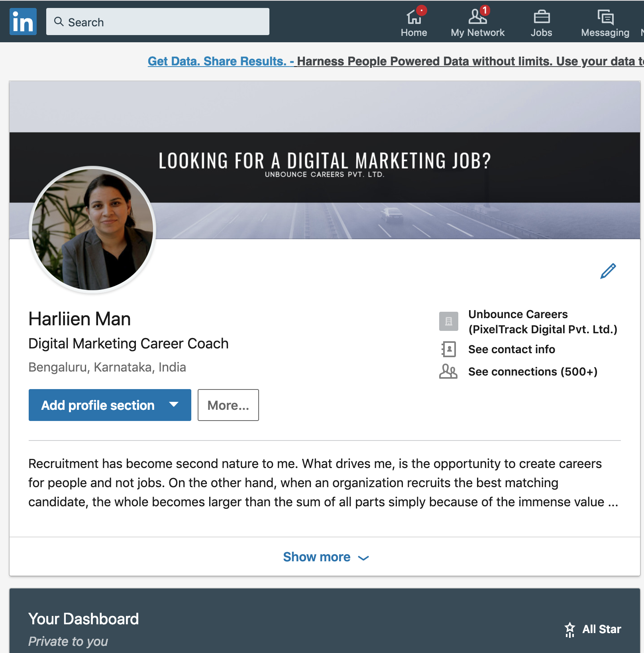Screen dimensions: 644x653
Task: Open the circular profile photo
Action: (92, 230)
